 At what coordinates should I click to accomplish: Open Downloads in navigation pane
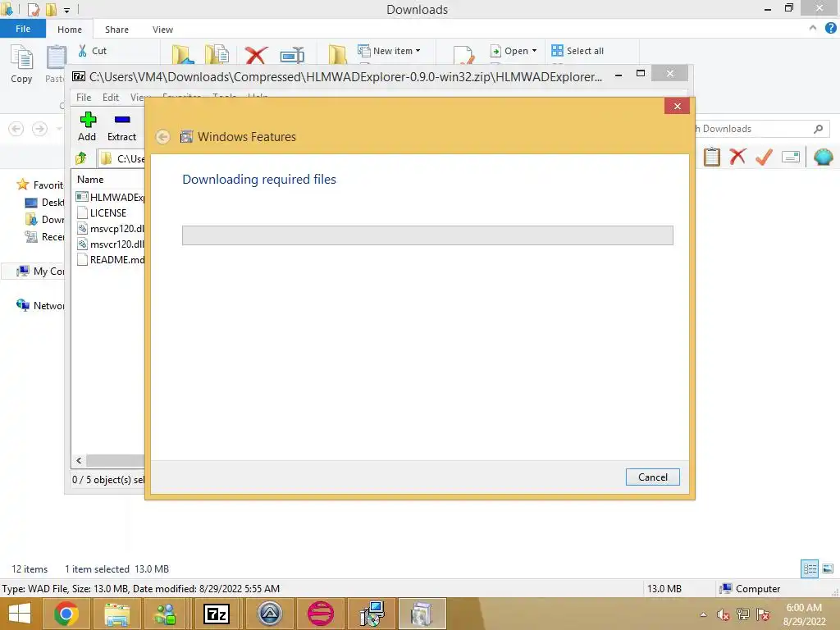point(45,220)
